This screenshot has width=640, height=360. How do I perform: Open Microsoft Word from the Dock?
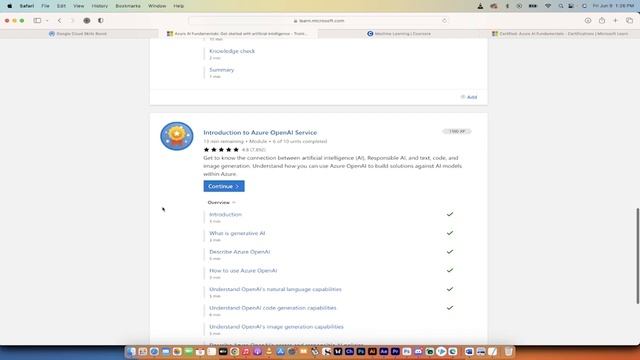pos(469,351)
